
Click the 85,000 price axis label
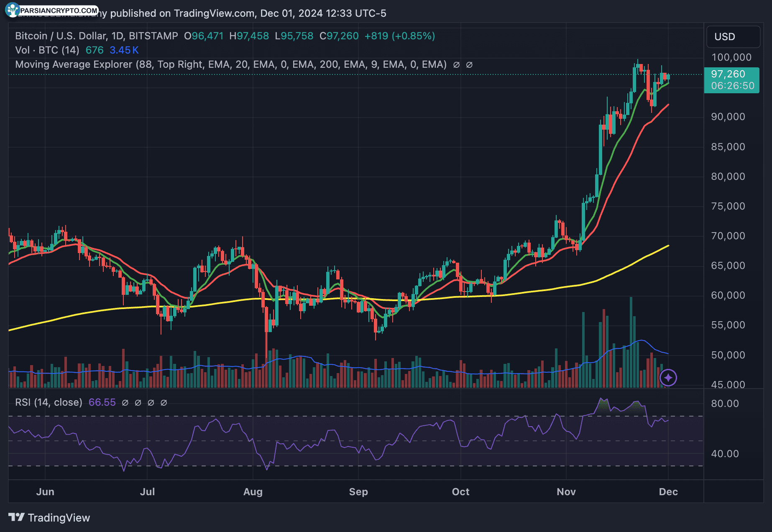(x=728, y=147)
